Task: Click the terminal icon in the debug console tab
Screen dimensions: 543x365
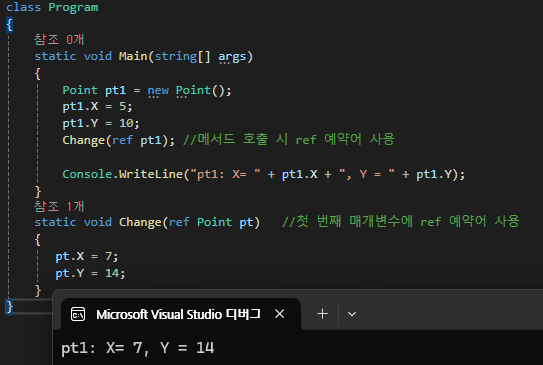Action: (78, 314)
